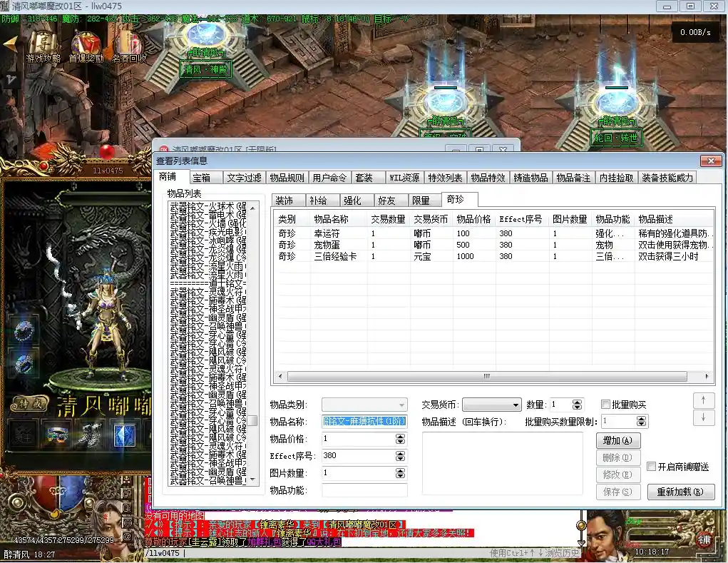The width and height of the screenshot is (728, 563).
Task: Open the WIL资源 tab
Action: coord(404,178)
